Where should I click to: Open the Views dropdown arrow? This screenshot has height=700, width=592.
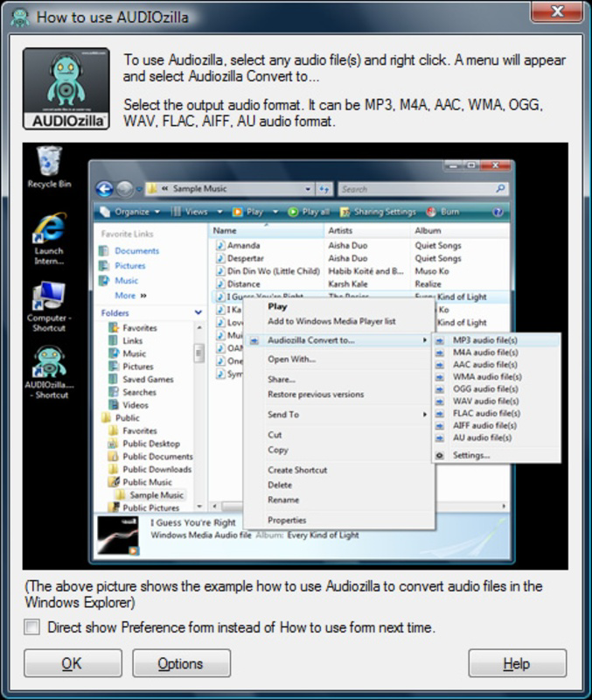click(x=219, y=212)
